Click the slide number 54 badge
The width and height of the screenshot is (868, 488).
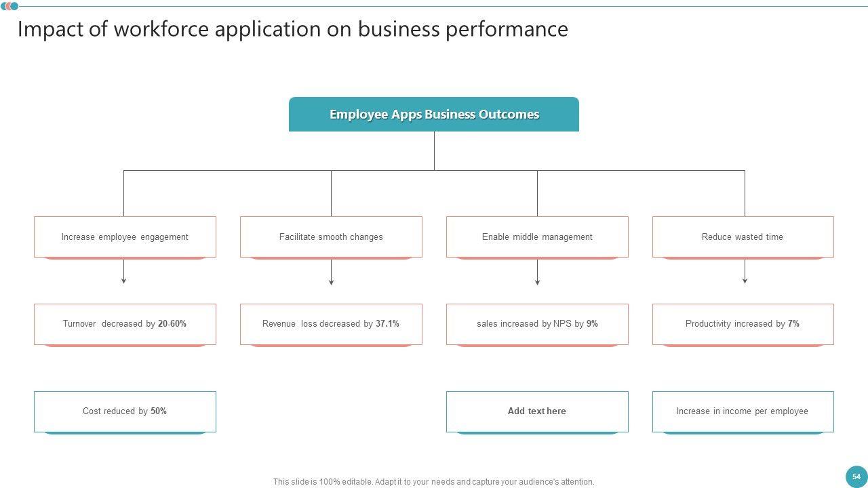tap(856, 476)
